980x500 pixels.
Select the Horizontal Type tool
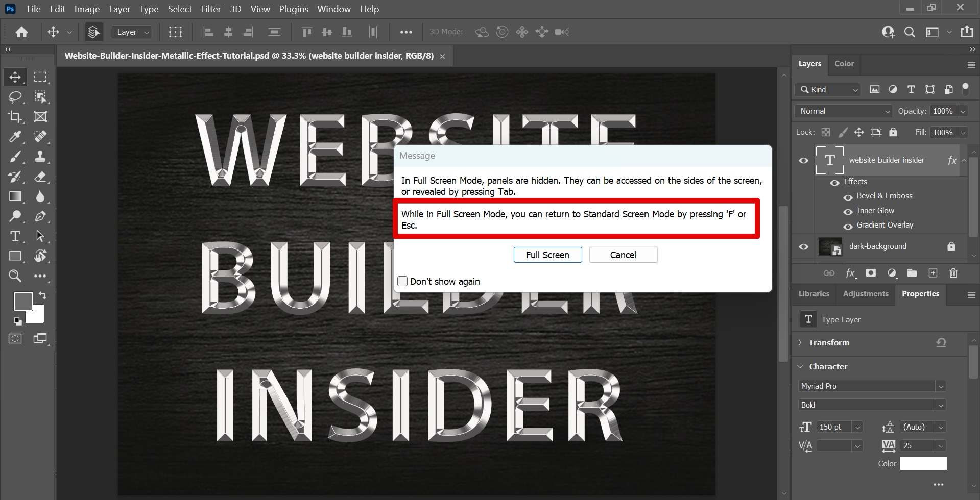[x=15, y=236]
